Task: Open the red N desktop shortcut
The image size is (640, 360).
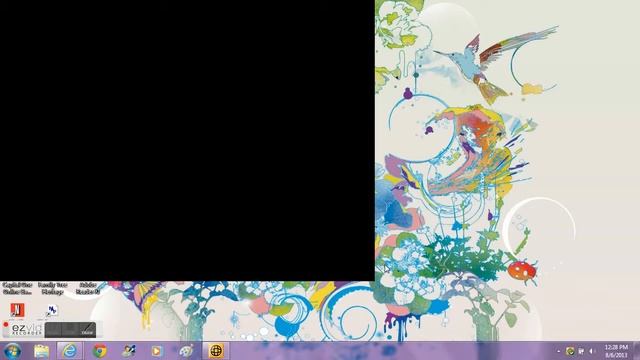Action: [x=17, y=310]
